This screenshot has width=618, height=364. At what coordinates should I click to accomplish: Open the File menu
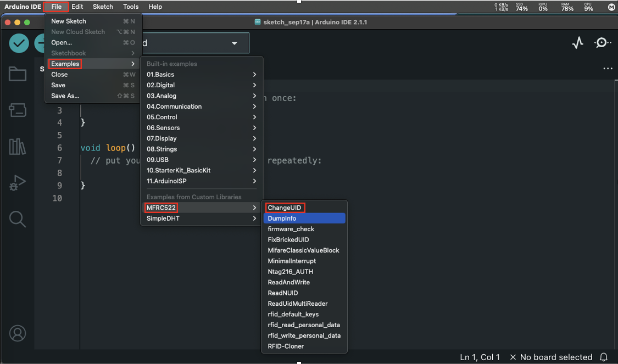click(57, 7)
